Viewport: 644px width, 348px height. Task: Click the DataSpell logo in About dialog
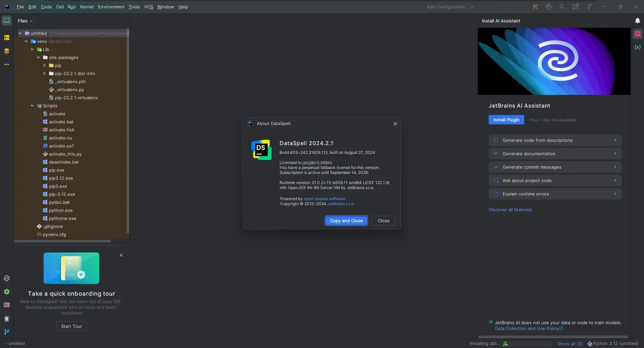point(261,150)
